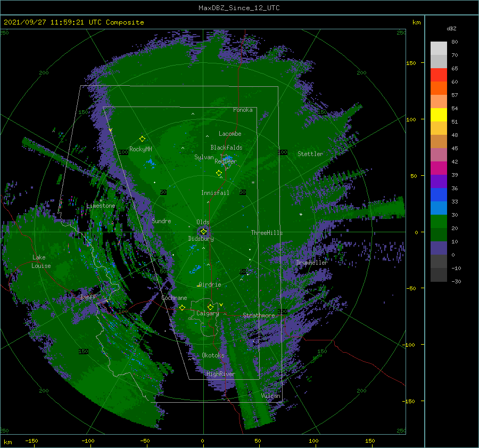Select the Banff label
Viewport: 479px width, 448px height.
[88, 297]
